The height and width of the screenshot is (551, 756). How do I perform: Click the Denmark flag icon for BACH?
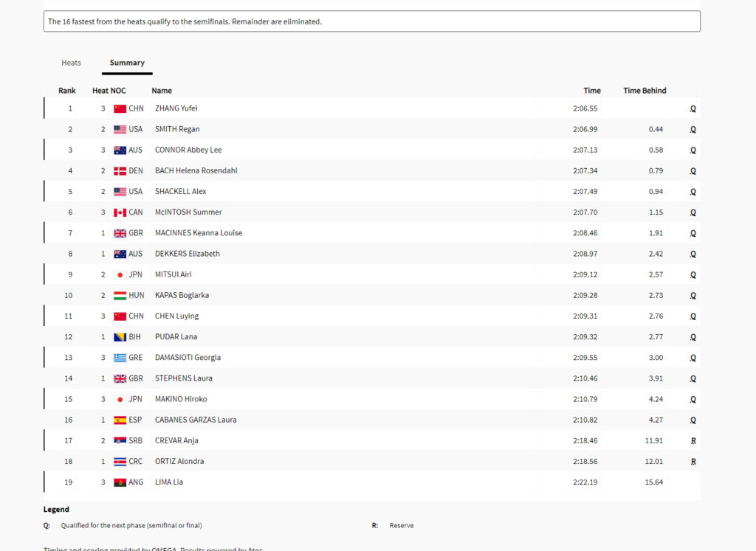click(x=120, y=170)
